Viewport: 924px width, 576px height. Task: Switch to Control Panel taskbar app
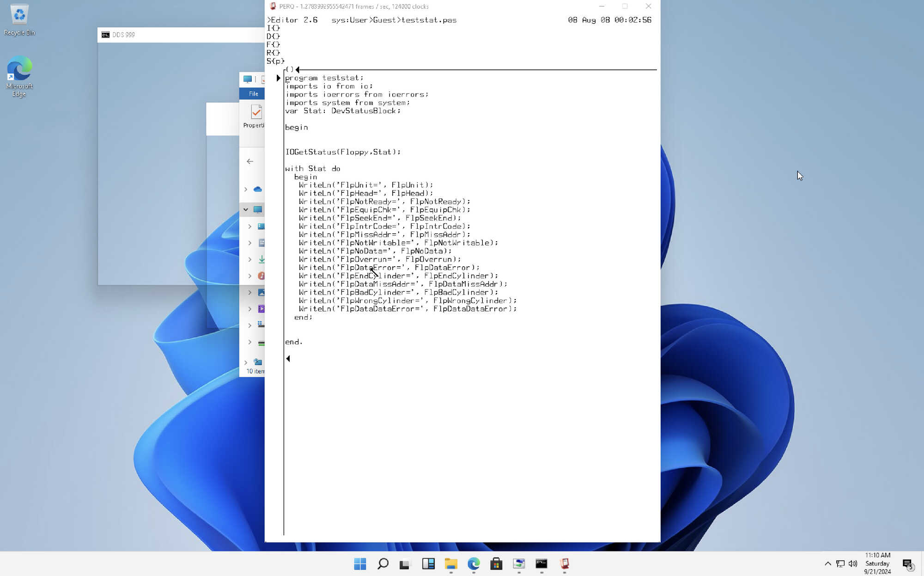518,564
